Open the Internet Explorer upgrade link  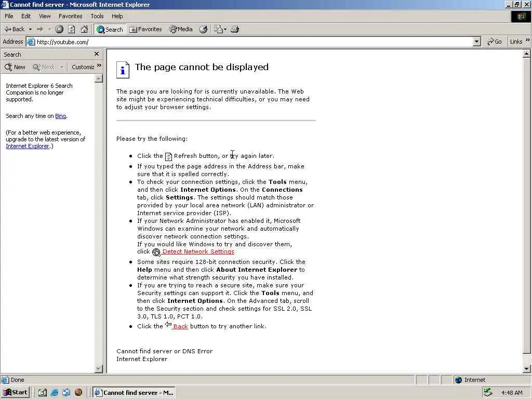28,146
